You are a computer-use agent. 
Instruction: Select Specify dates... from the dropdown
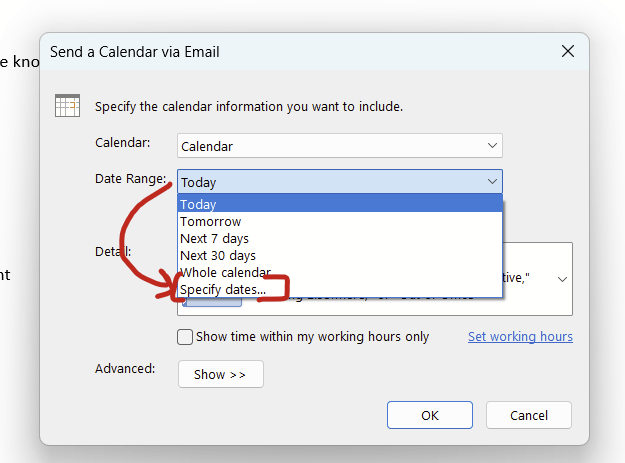pos(340,289)
